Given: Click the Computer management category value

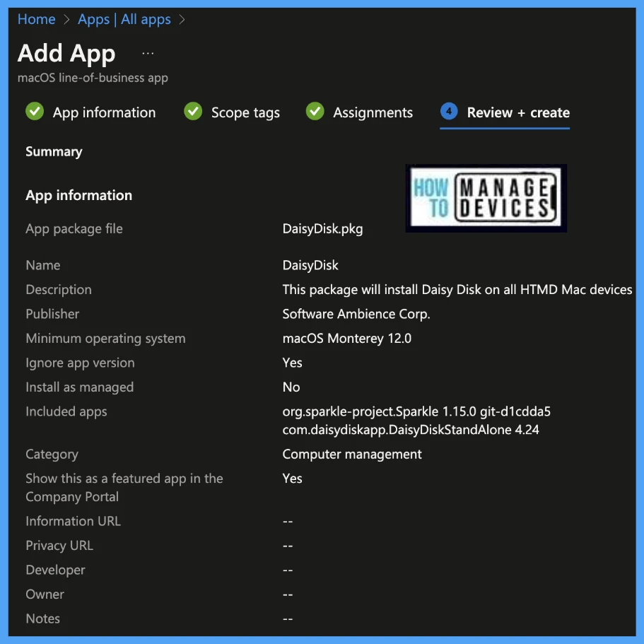Looking at the screenshot, I should [352, 455].
